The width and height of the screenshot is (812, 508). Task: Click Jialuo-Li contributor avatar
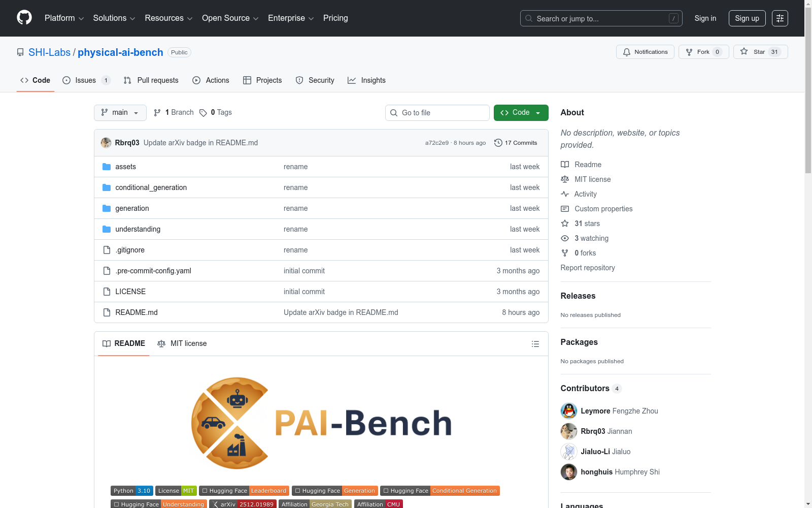pos(569,452)
